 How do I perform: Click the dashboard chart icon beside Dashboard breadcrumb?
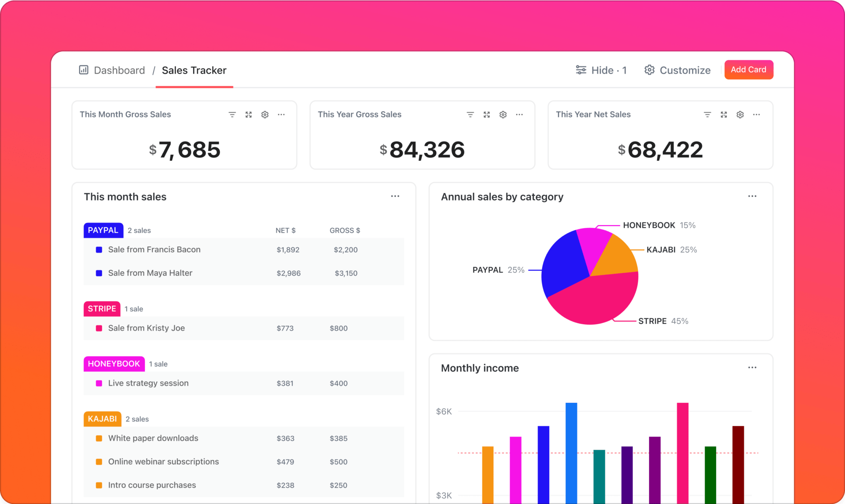coord(83,70)
